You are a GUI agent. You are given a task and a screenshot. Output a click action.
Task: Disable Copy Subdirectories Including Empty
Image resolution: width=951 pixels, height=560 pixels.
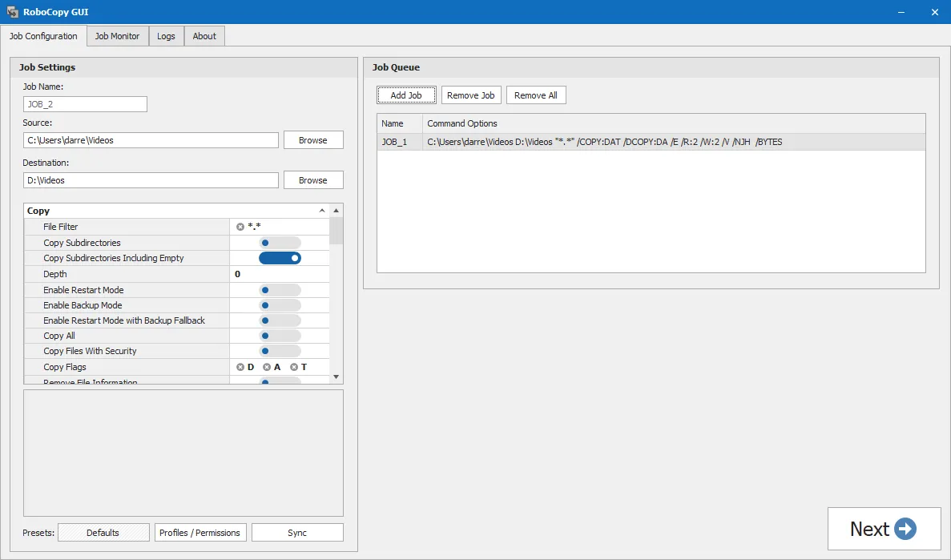click(280, 258)
